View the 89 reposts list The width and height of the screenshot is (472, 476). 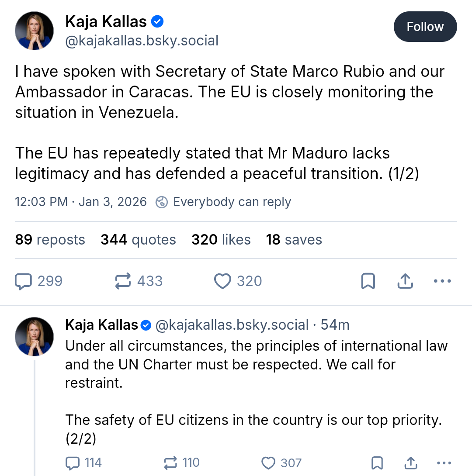(50, 240)
